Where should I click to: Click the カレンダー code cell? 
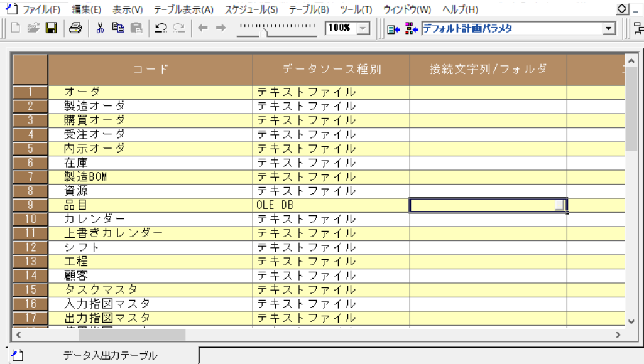pos(150,219)
